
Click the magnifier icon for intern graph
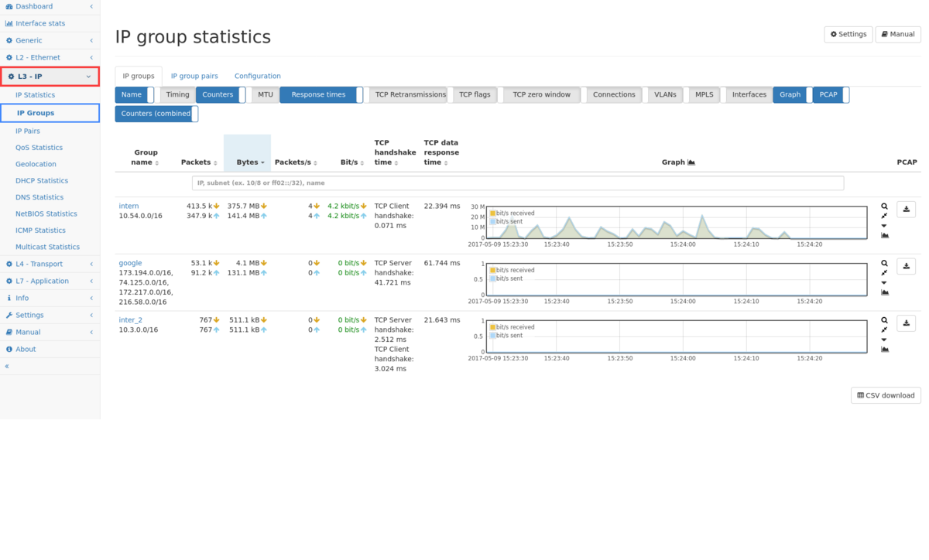click(884, 207)
